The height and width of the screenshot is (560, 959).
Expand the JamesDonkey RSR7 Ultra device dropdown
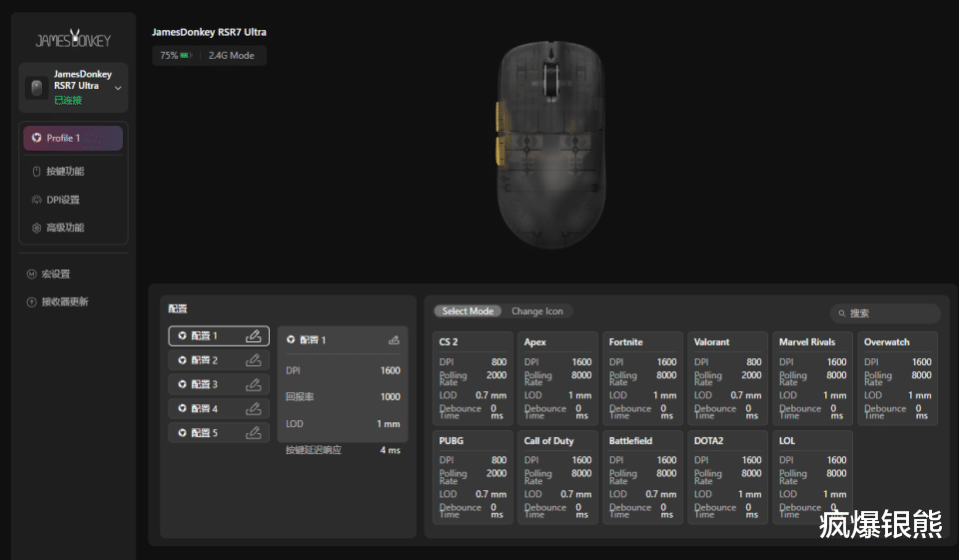point(118,88)
